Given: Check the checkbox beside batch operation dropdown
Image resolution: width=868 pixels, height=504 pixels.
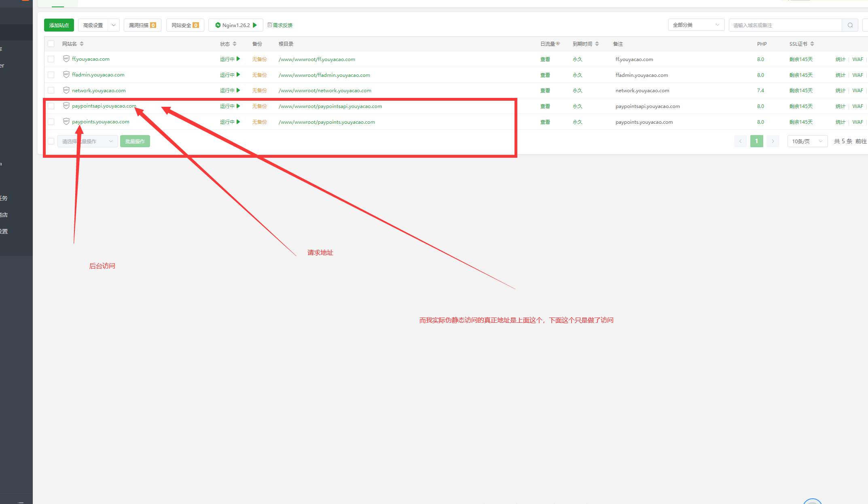Looking at the screenshot, I should click(51, 141).
